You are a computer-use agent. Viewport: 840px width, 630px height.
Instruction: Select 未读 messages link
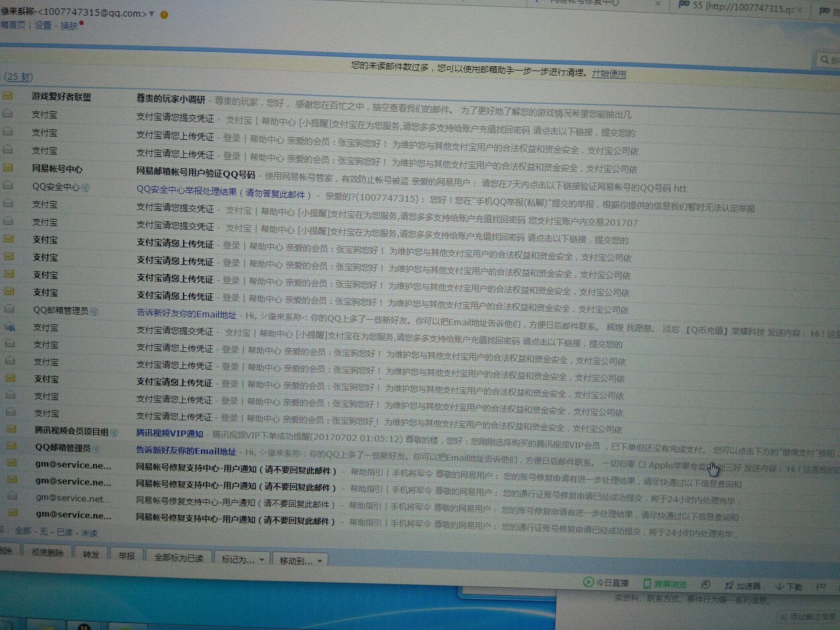click(x=89, y=533)
